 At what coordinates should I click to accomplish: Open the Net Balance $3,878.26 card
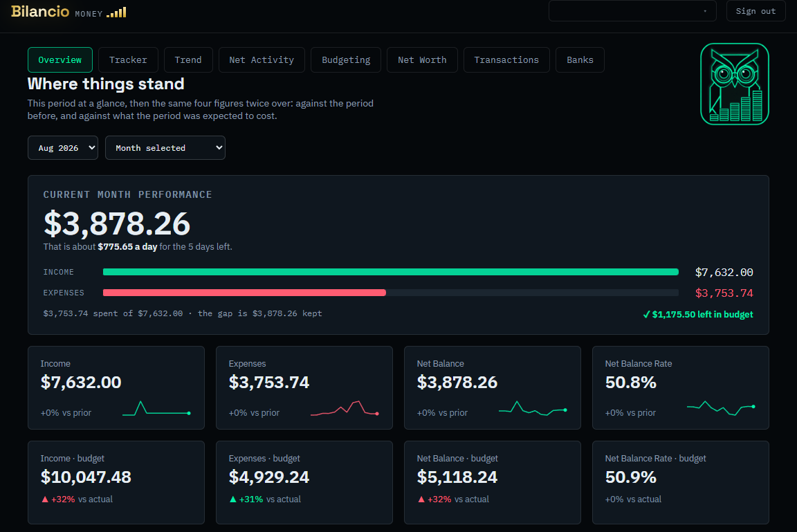[492, 387]
